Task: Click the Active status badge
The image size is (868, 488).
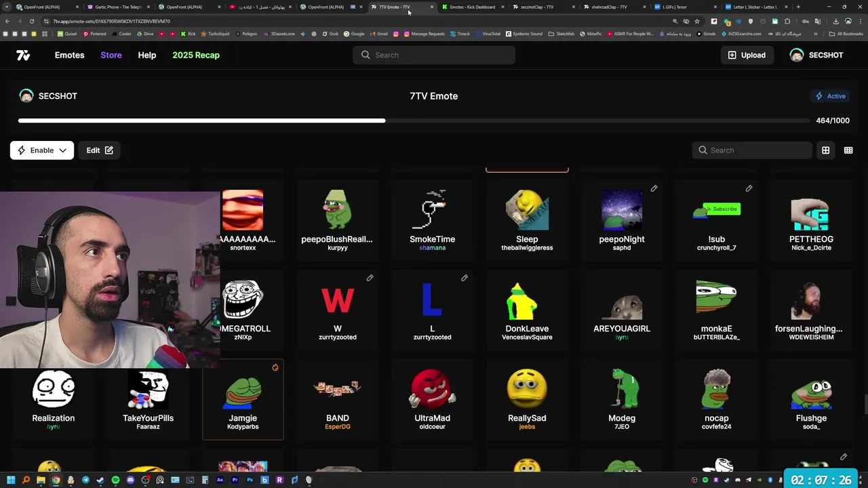Action: 830,96
